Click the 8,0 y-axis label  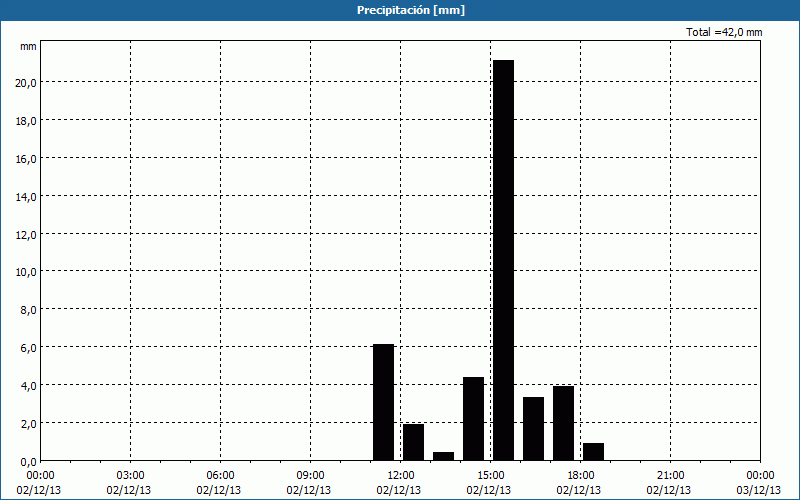click(x=28, y=310)
